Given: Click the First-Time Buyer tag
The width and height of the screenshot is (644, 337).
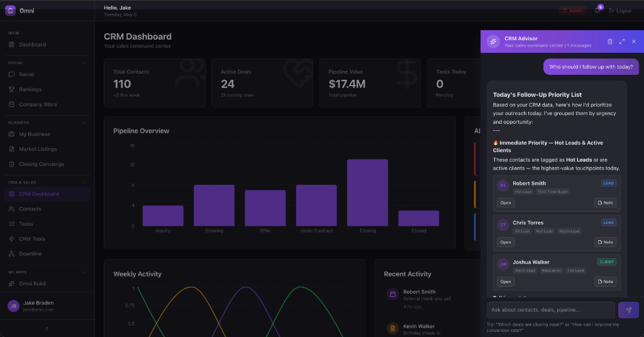Looking at the screenshot, I should [553, 192].
